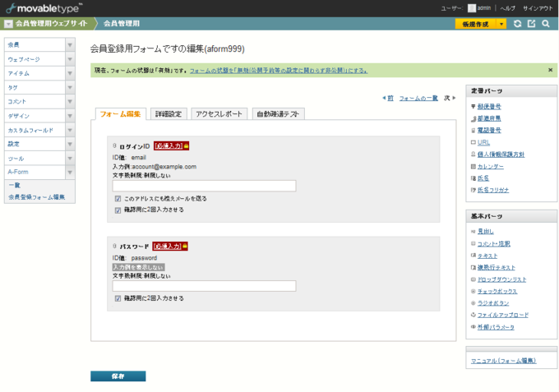Click the admin user avatar icon
Screen dimensions: 559x392
click(472, 7)
